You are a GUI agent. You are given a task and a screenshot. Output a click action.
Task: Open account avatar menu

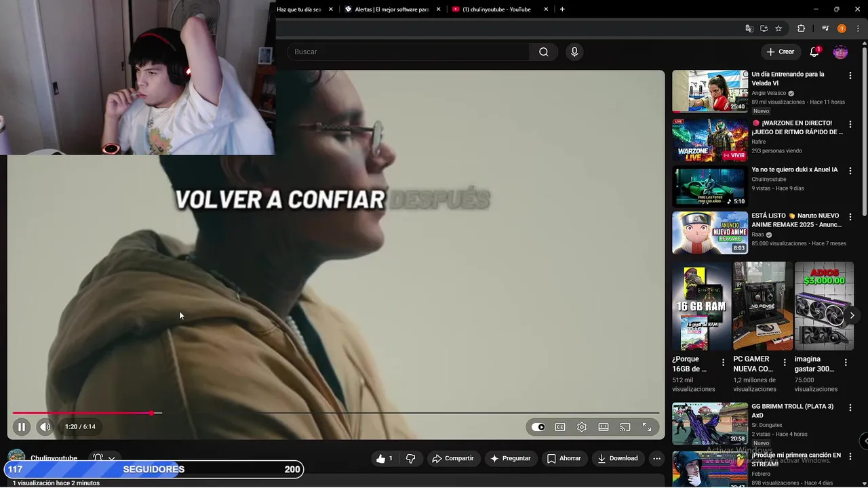(841, 52)
